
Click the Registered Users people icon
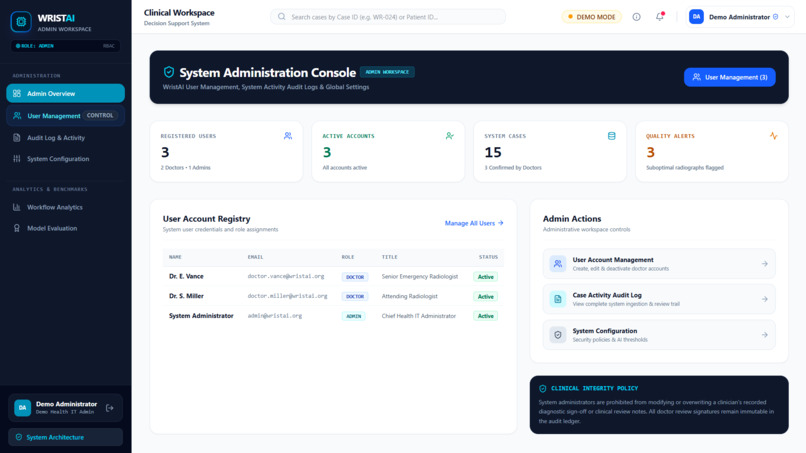(288, 136)
